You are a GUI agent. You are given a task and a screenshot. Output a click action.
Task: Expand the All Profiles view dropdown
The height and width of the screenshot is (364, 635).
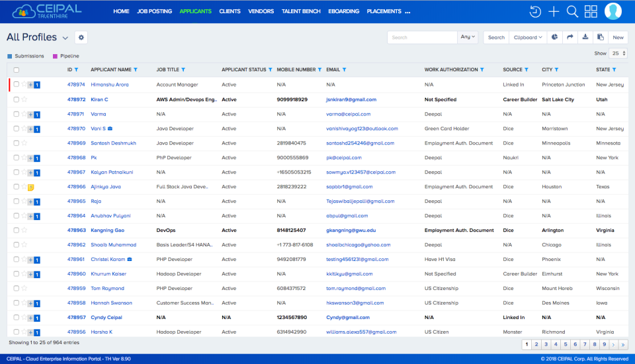pos(65,38)
